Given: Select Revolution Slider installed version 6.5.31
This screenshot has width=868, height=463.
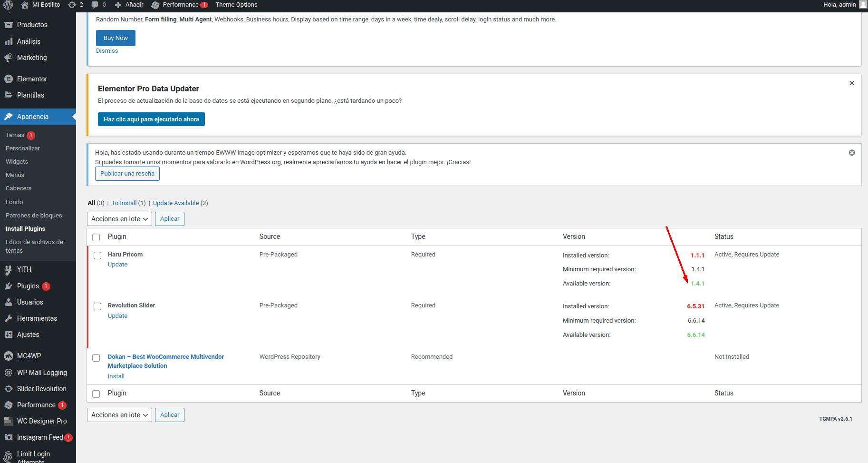Looking at the screenshot, I should pos(696,306).
